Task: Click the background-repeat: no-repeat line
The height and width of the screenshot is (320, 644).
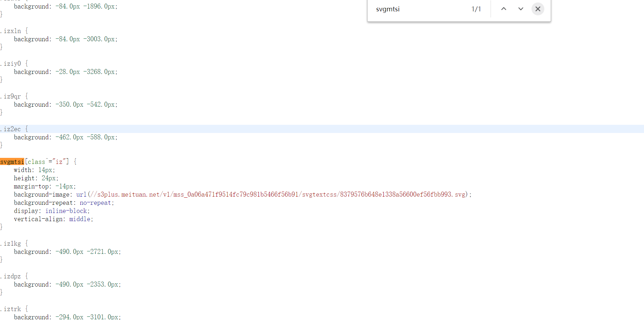Action: (64, 203)
